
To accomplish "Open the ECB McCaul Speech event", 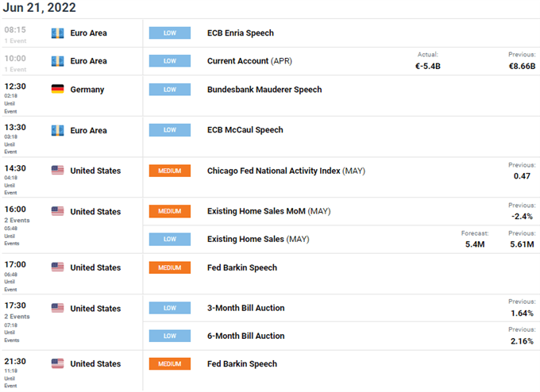I will pos(245,130).
